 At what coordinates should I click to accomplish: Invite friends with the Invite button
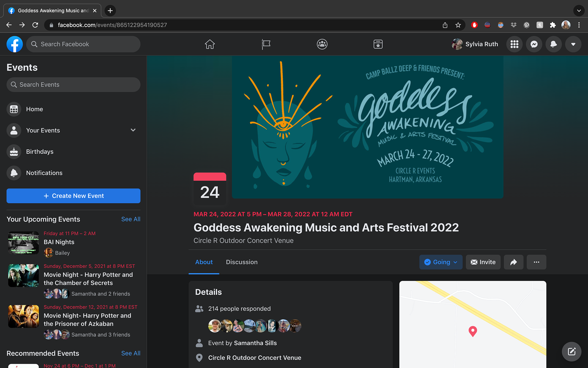click(x=483, y=262)
